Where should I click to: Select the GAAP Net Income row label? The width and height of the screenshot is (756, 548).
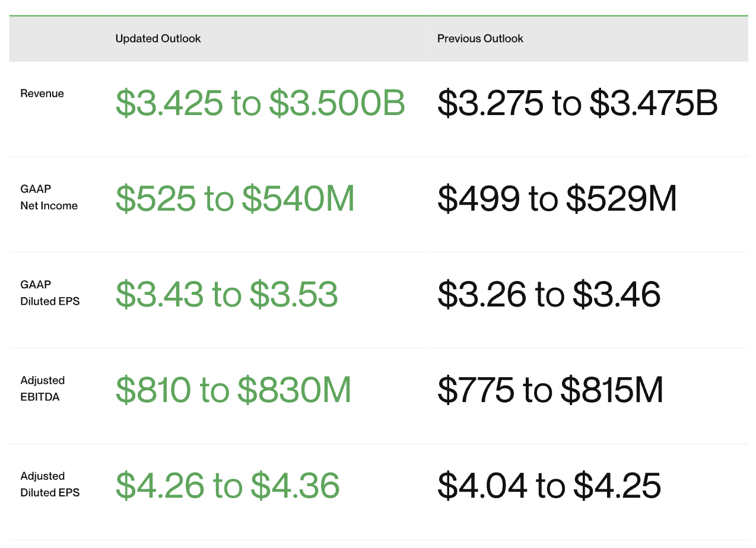click(x=49, y=197)
